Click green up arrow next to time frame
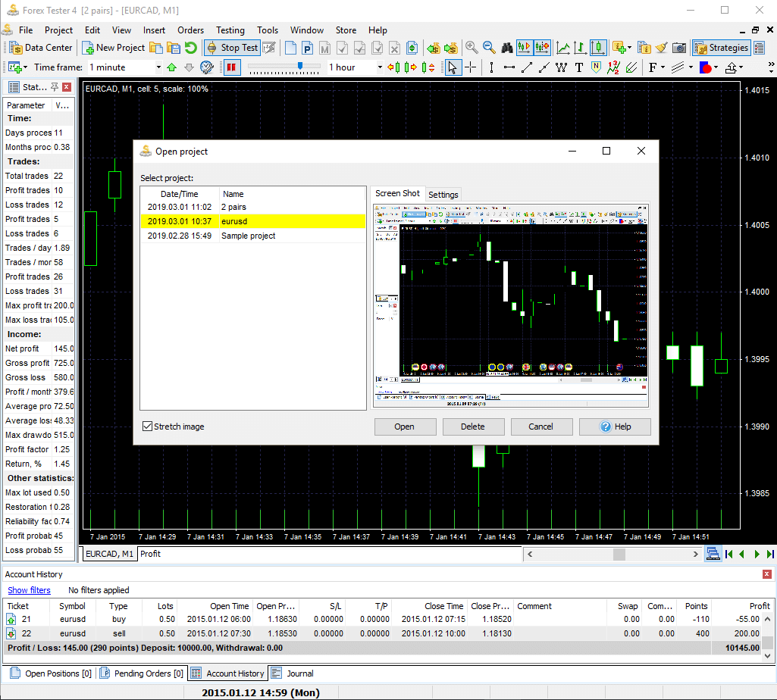 [171, 67]
